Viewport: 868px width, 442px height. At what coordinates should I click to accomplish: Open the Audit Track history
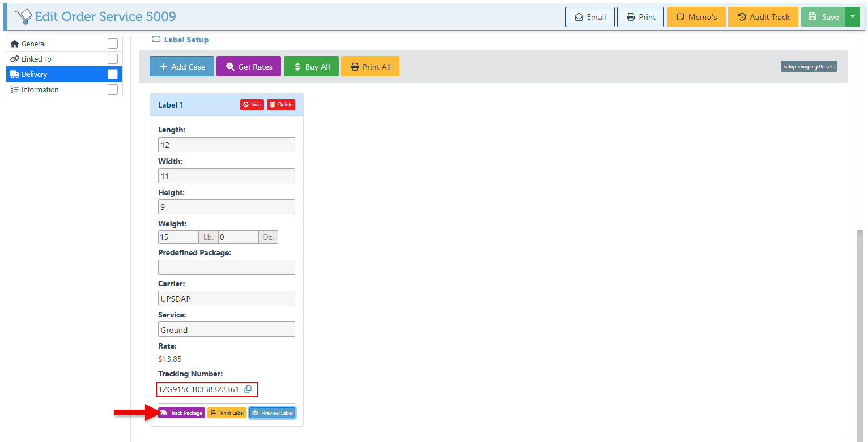point(763,17)
